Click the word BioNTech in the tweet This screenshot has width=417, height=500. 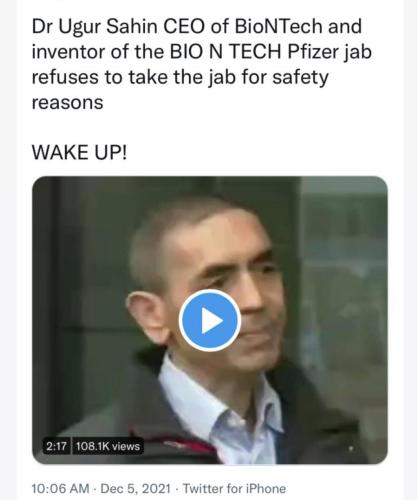(x=278, y=26)
